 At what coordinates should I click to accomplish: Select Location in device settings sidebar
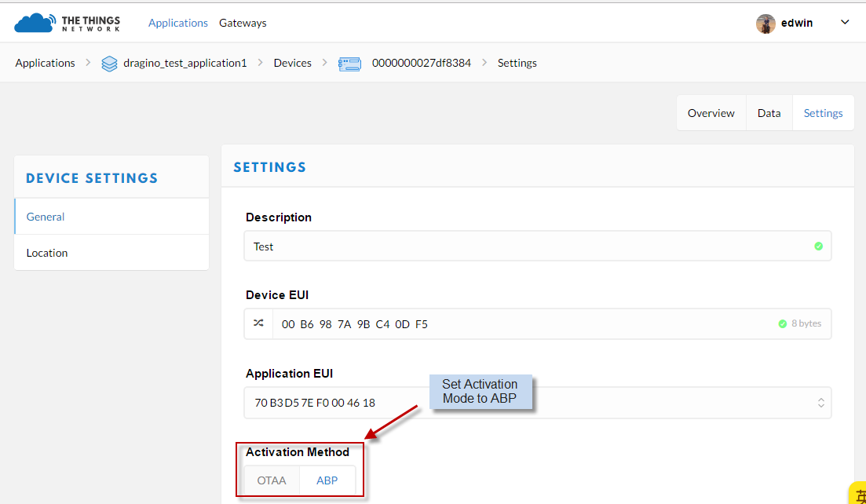[x=111, y=253]
